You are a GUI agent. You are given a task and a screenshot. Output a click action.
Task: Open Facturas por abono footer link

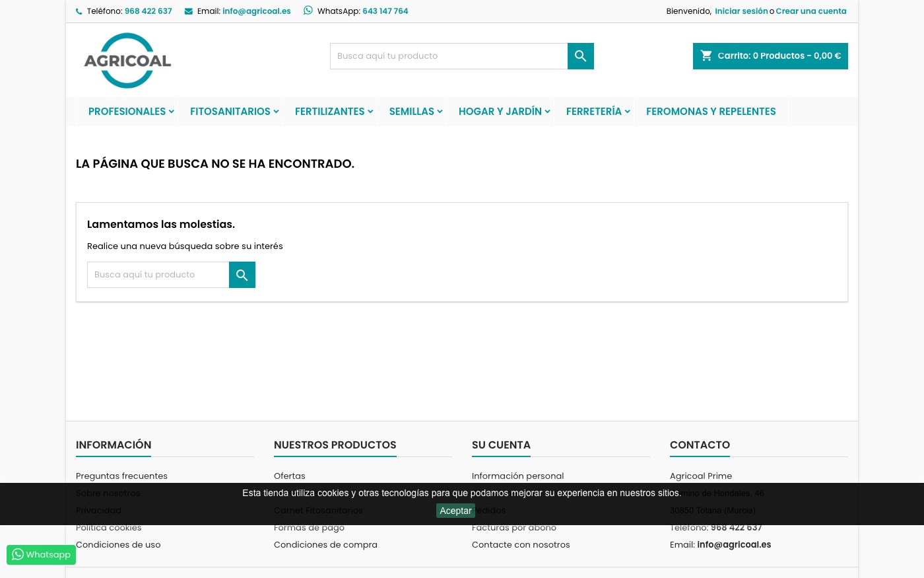(x=514, y=528)
